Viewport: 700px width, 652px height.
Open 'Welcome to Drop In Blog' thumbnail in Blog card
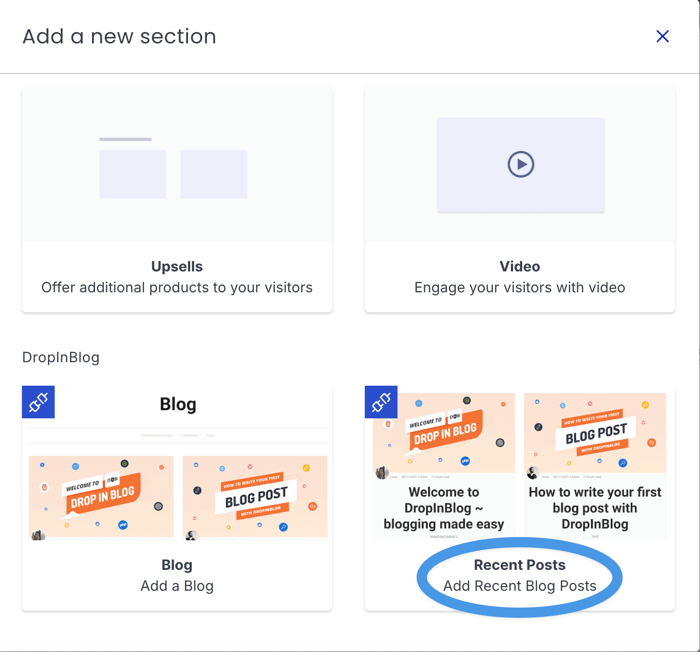[x=101, y=496]
